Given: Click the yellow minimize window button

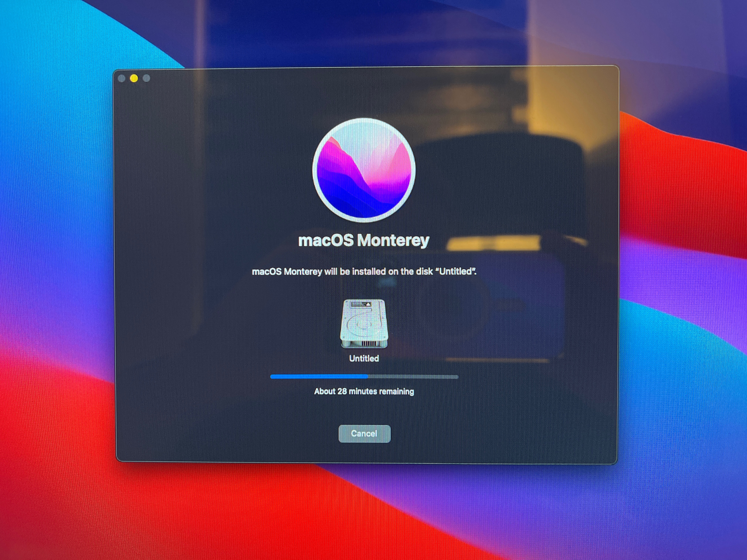Looking at the screenshot, I should point(134,78).
